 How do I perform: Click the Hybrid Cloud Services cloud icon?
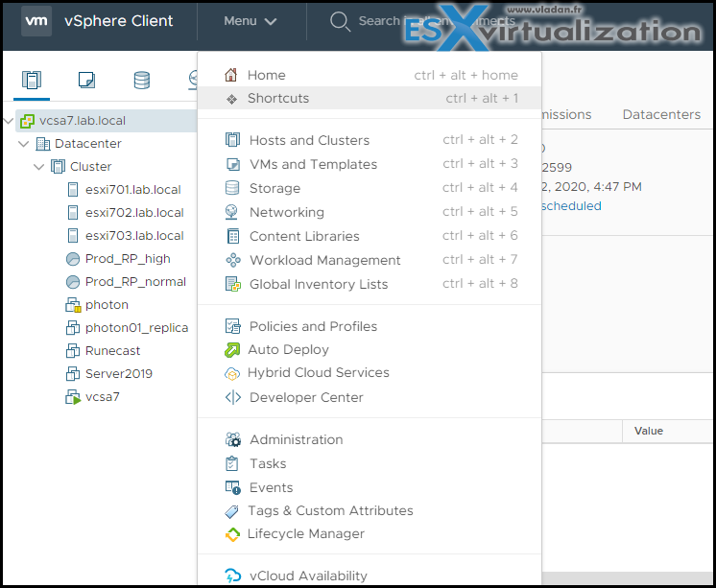tap(231, 373)
